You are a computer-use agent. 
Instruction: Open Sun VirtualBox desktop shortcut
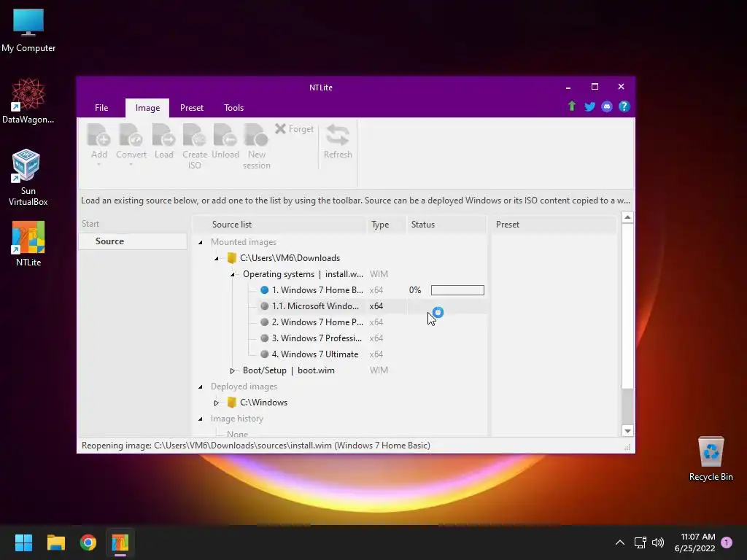pos(28,177)
